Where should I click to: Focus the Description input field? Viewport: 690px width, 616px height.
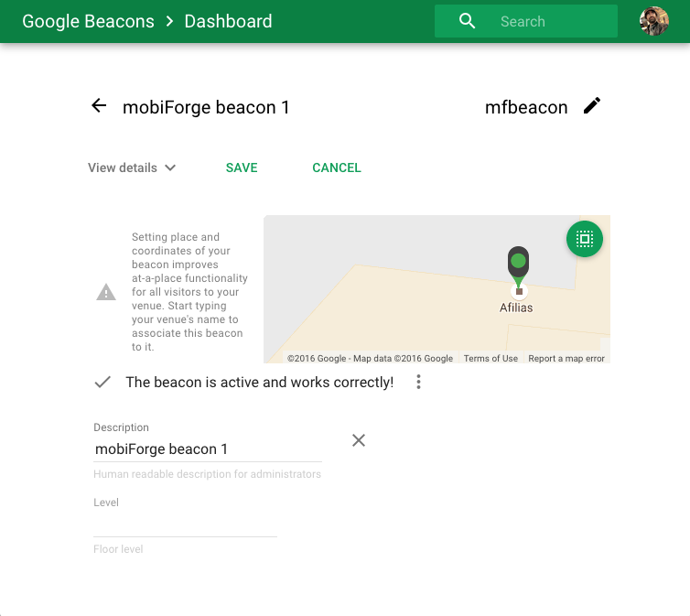tap(208, 448)
